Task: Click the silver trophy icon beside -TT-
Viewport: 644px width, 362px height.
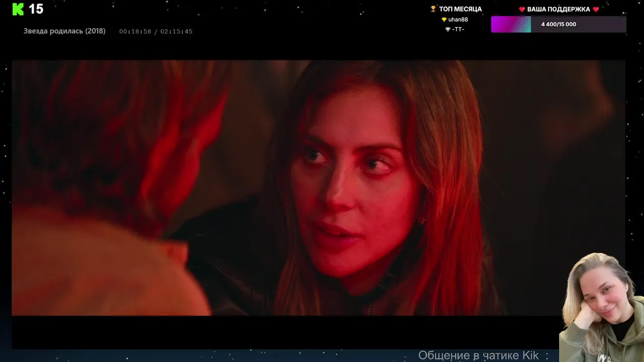Action: (448, 29)
